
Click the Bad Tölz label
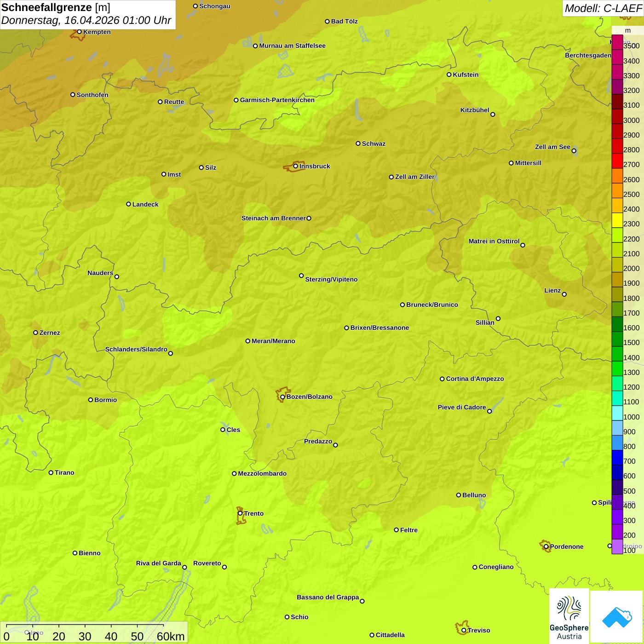click(x=344, y=21)
